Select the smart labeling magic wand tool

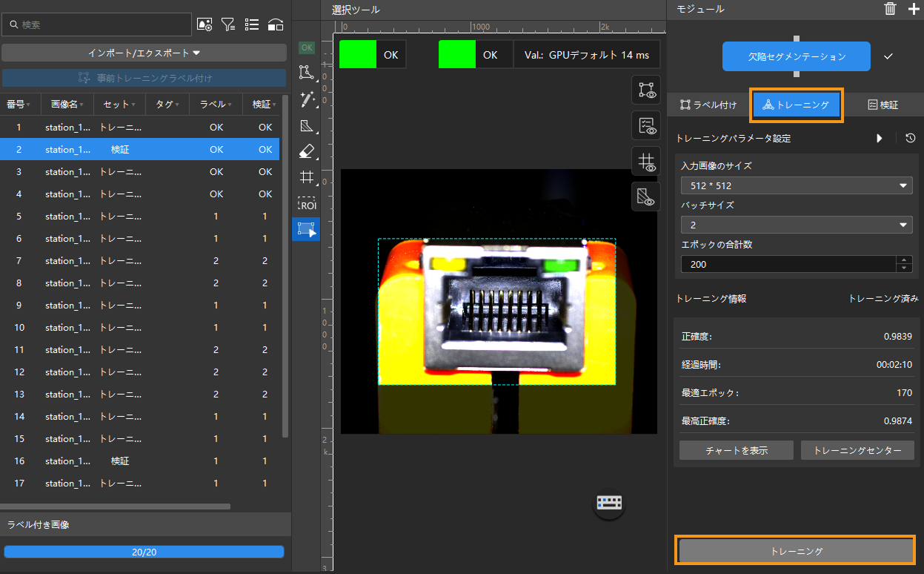coord(305,99)
